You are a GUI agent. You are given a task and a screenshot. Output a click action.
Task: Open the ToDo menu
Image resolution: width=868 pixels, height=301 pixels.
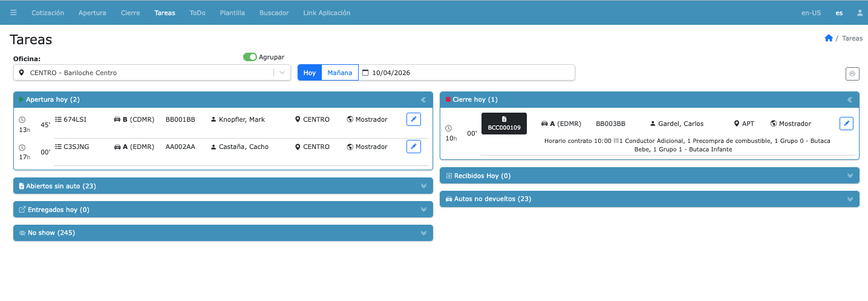click(197, 13)
